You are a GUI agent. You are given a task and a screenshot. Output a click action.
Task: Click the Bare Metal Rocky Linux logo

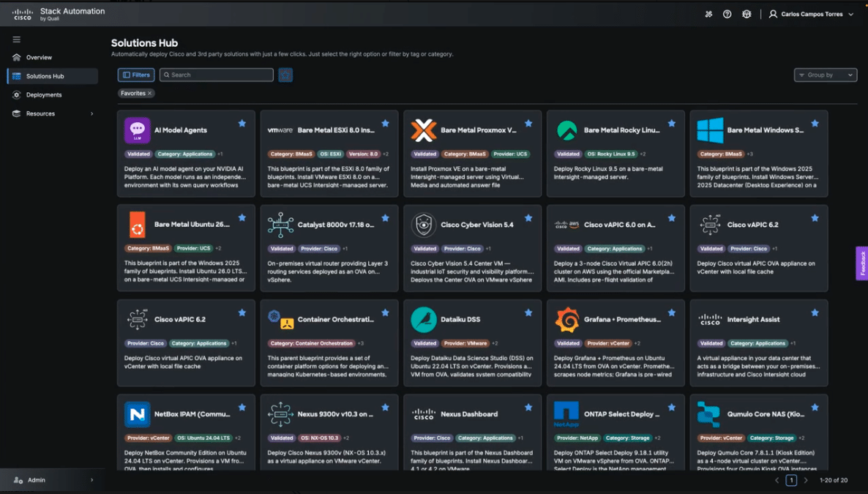click(x=567, y=130)
